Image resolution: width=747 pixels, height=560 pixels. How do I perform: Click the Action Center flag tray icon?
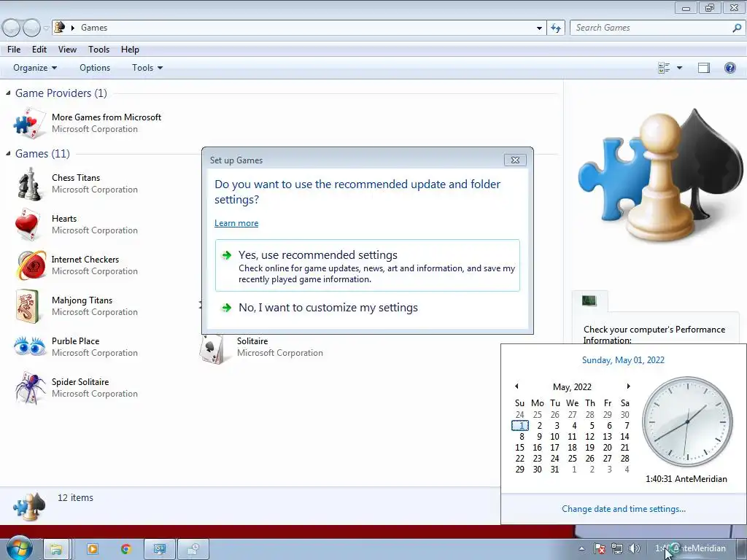click(x=599, y=548)
